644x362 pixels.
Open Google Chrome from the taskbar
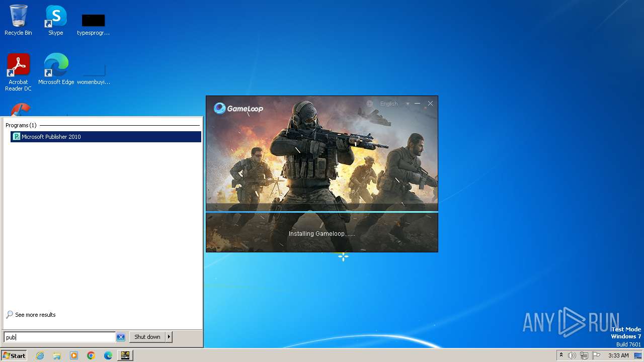click(x=91, y=355)
